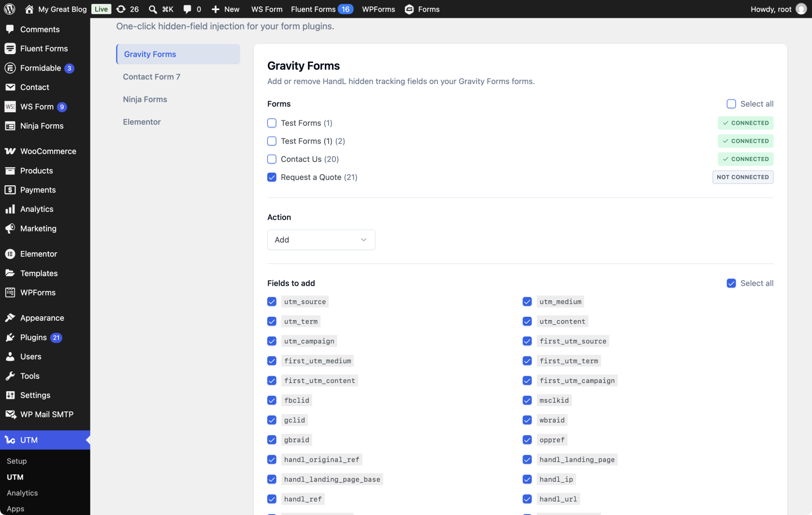Click the comments bubble icon in admin bar
Viewport: 812px width, 515px height.
[x=187, y=9]
